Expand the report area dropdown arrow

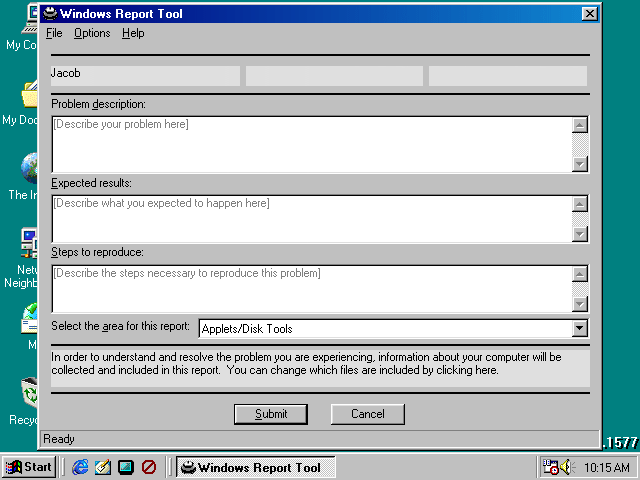[x=579, y=328]
